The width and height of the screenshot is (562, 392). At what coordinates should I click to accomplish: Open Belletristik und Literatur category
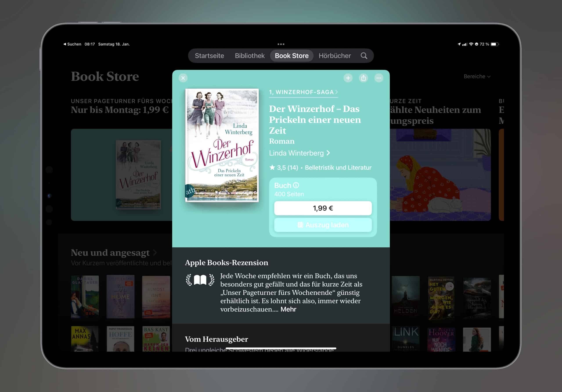click(x=338, y=168)
